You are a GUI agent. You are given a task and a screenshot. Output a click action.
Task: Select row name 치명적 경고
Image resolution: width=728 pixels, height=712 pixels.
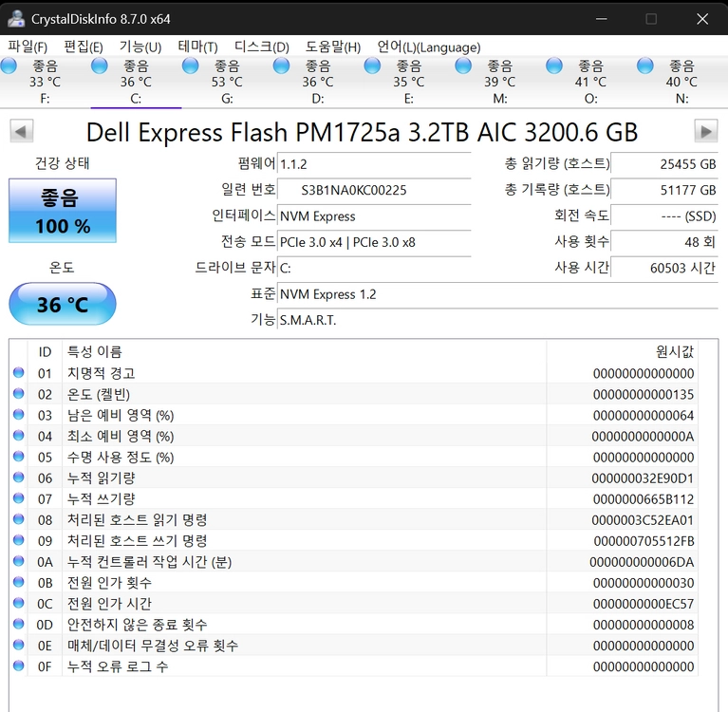tap(102, 373)
